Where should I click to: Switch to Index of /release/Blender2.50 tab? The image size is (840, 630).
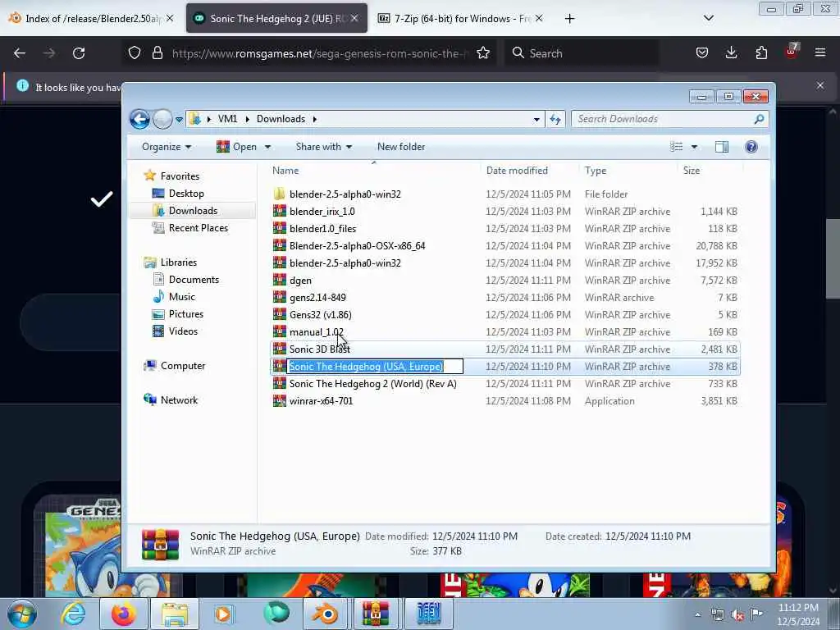(93, 18)
